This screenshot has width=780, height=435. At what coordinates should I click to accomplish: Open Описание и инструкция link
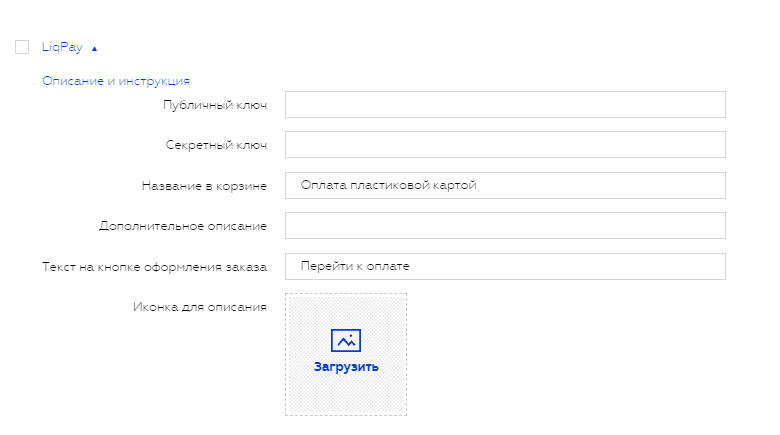coord(116,81)
